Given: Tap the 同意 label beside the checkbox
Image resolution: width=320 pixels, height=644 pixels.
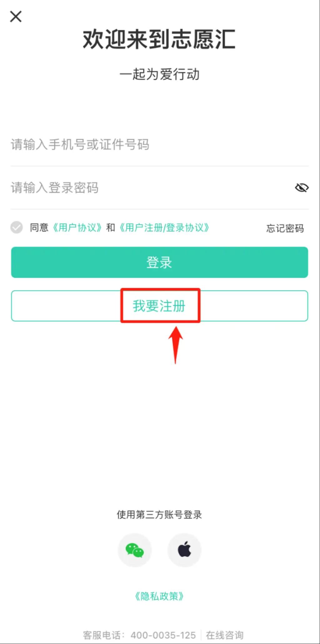Looking at the screenshot, I should click(39, 228).
